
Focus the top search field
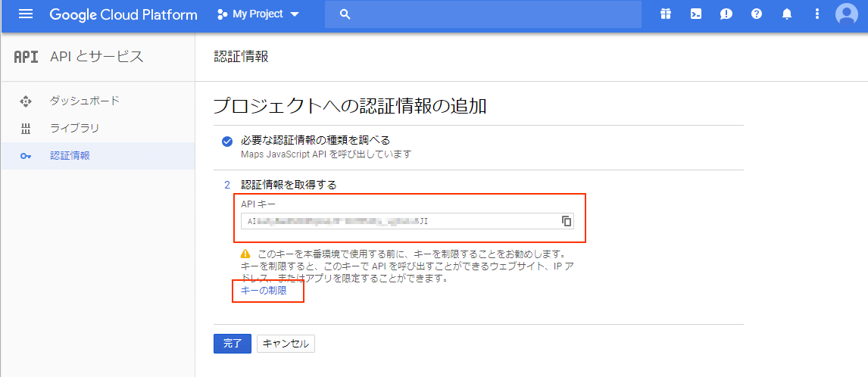pos(482,14)
